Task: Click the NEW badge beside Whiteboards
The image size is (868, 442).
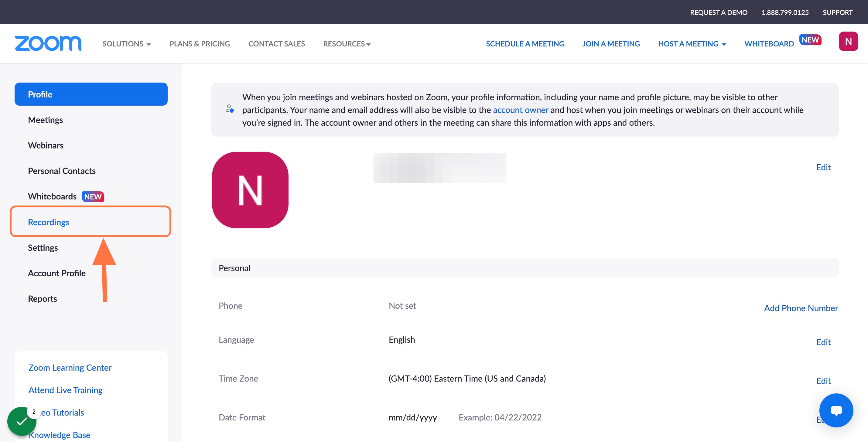Action: coord(93,197)
